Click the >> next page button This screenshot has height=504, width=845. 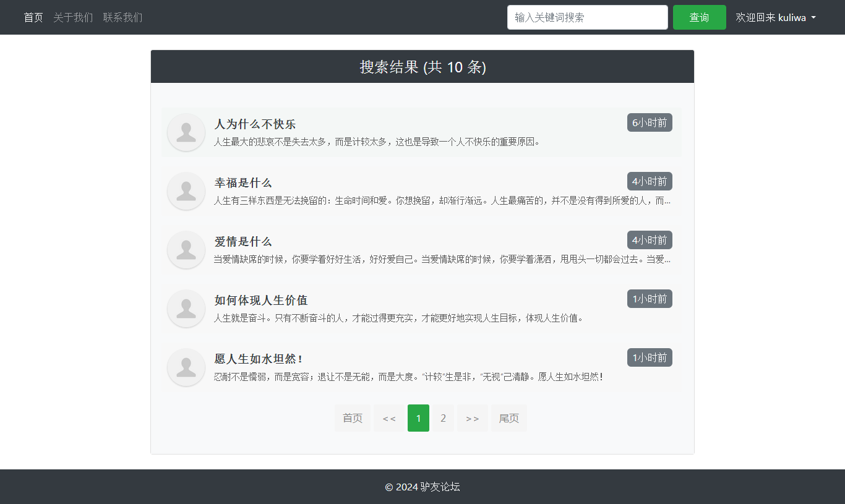tap(472, 418)
